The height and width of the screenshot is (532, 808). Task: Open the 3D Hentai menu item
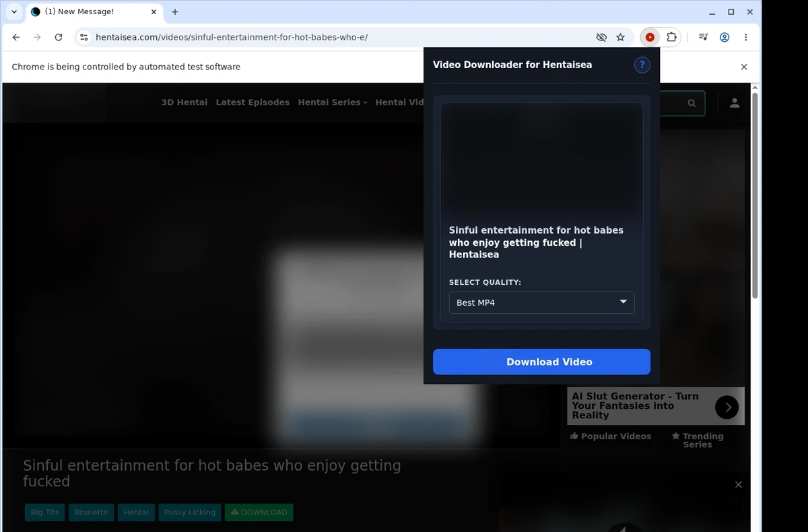click(x=184, y=102)
